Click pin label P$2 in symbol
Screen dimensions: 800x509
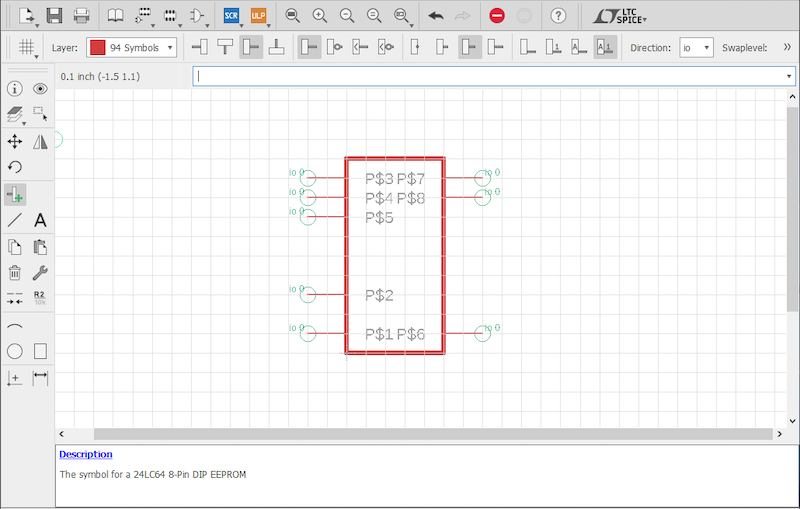pos(379,295)
